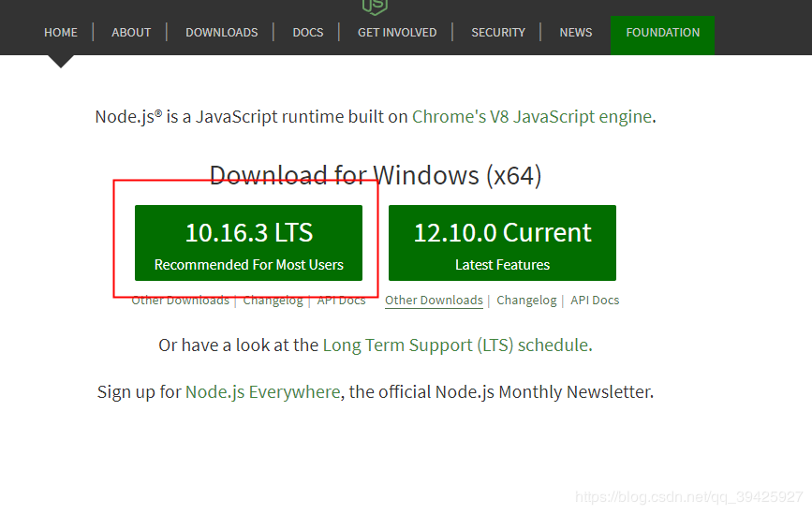Download the 10.16.3 LTS version
This screenshot has width=812, height=514.
248,242
